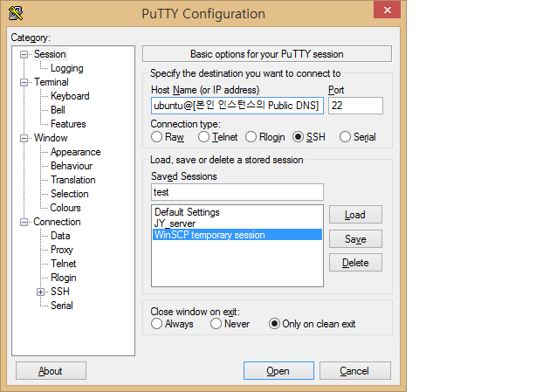Viewport: 536px width, 392px height.
Task: Click the Cancel button
Action: coord(354,371)
